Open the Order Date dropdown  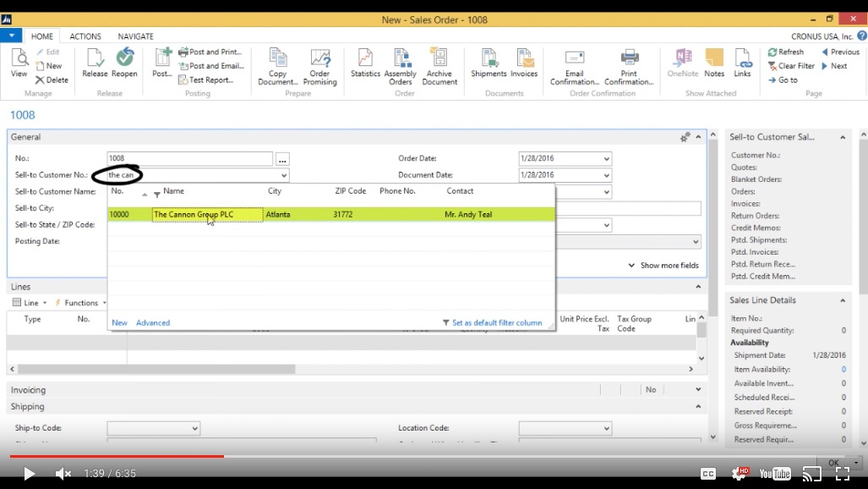pos(606,158)
